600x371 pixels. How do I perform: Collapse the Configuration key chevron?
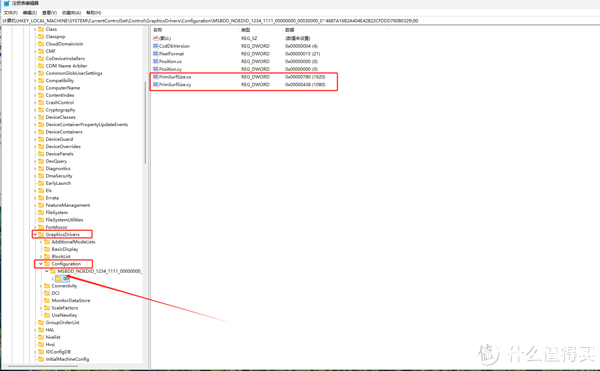(x=41, y=264)
